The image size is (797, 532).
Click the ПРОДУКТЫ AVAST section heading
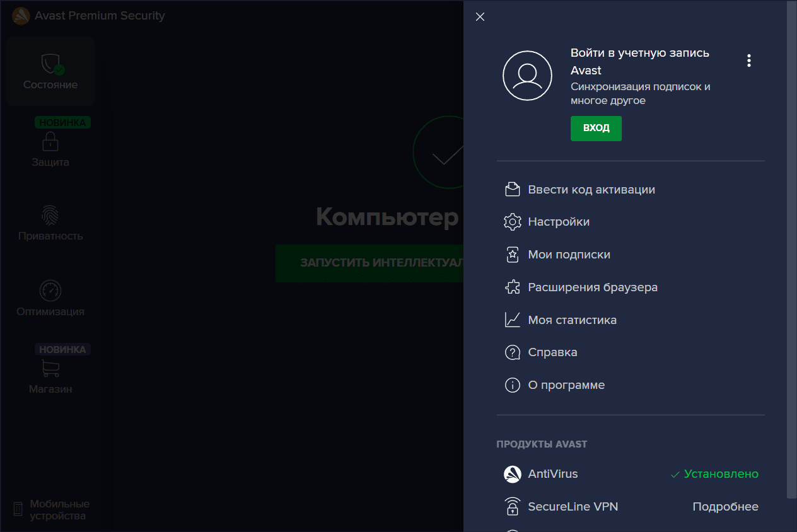pyautogui.click(x=542, y=444)
